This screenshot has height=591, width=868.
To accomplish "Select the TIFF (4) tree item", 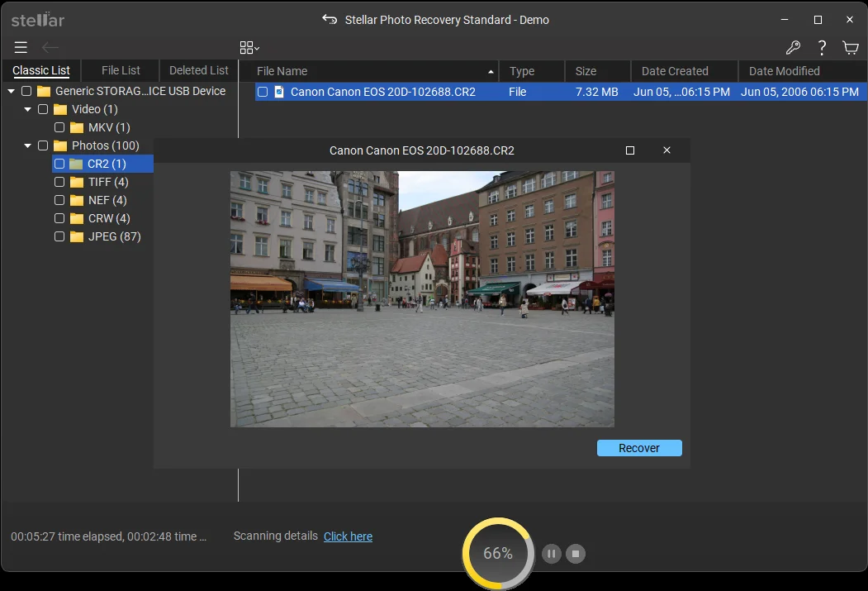I will (x=108, y=182).
